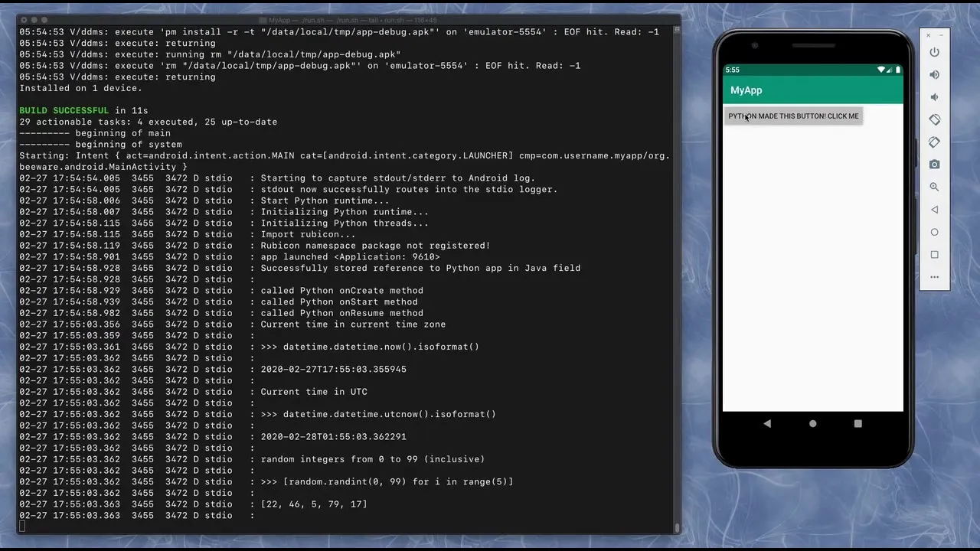Rotate the emulator screen clockwise
Screen dimensions: 980x551
(934, 142)
